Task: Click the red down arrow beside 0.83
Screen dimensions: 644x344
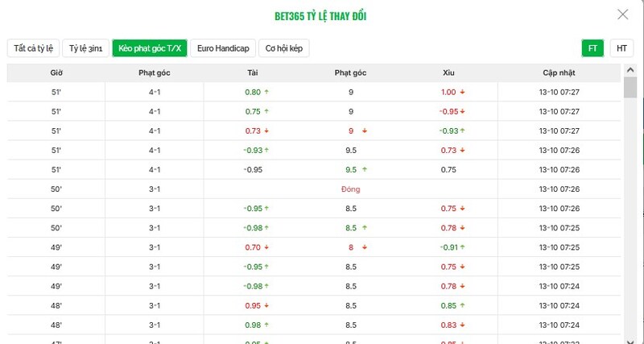Action: (463, 325)
